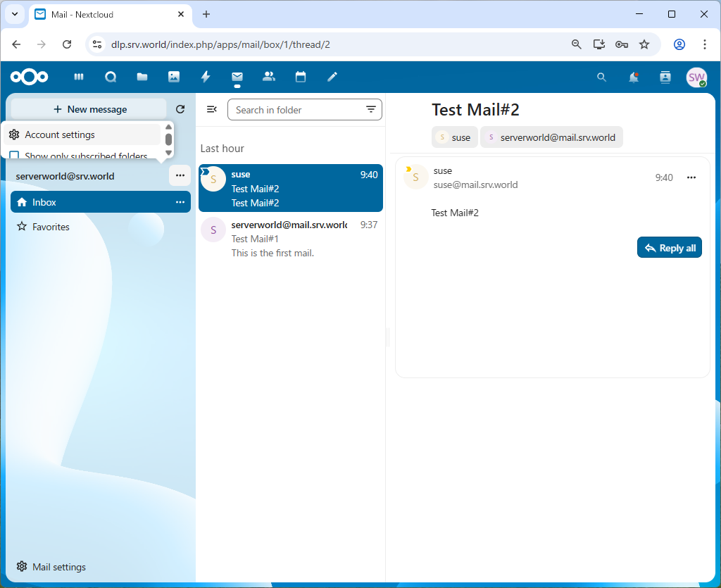This screenshot has width=721, height=588.
Task: Go back in browser
Action: click(17, 44)
